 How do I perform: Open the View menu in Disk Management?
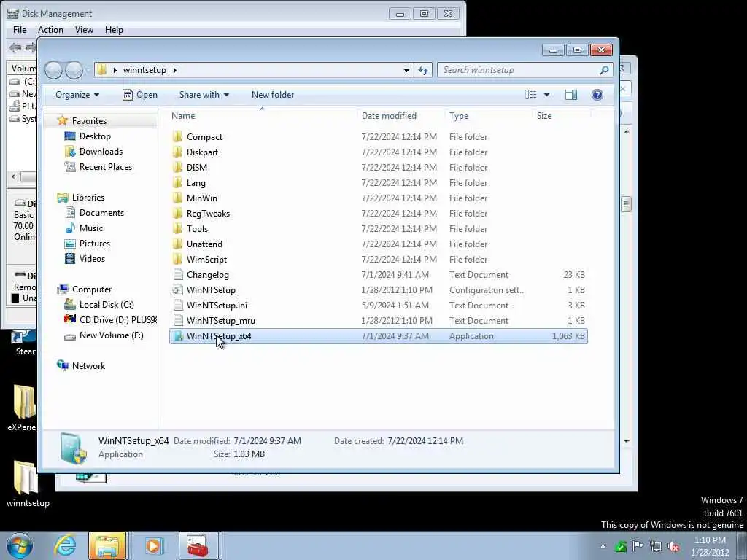(84, 30)
